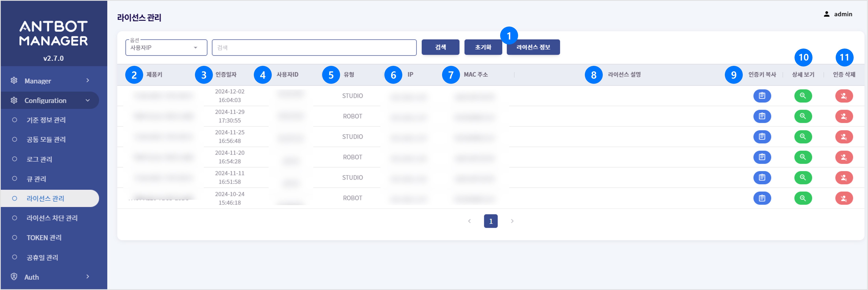Screen dimensions: 868x290
Task: Copy the auth key for the 2024-11-29 row
Action: tap(762, 116)
